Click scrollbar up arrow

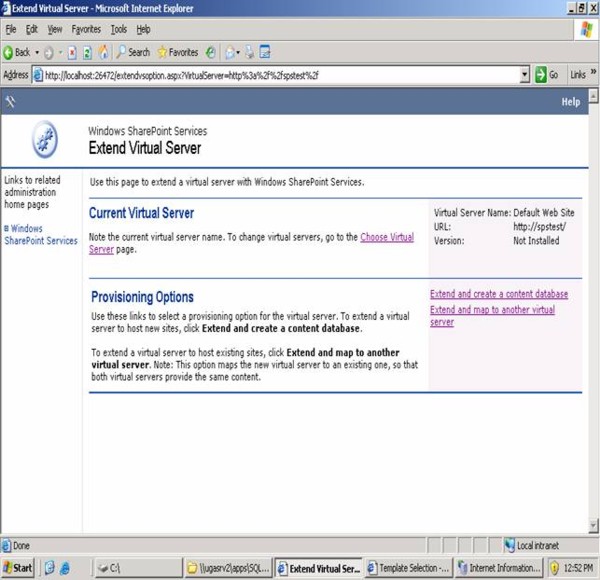593,96
